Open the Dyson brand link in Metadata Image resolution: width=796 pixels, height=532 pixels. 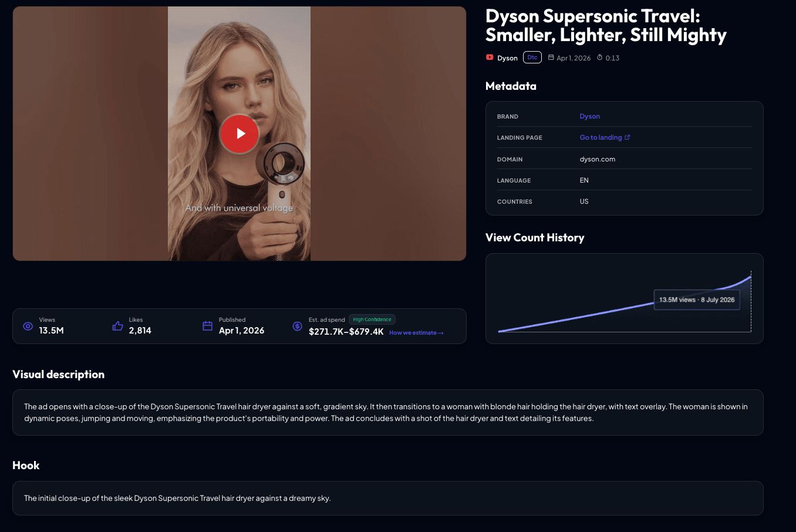[590, 116]
